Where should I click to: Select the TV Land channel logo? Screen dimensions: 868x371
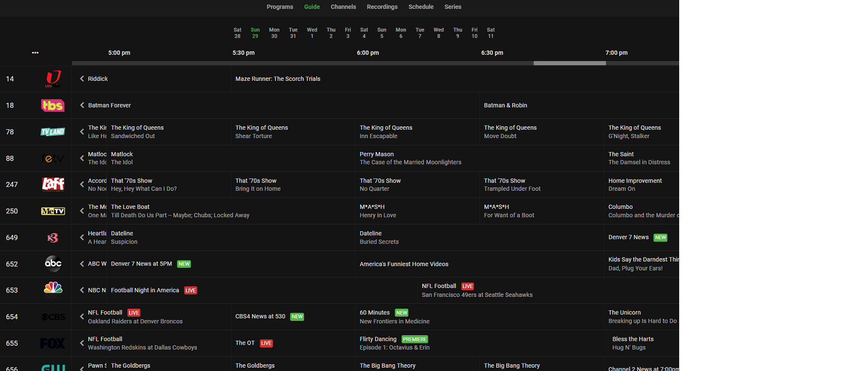(53, 132)
